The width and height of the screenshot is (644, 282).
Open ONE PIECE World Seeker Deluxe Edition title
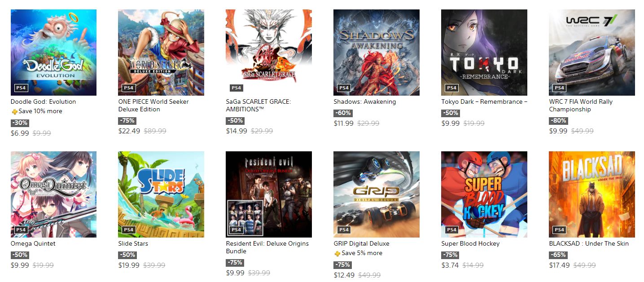(153, 106)
